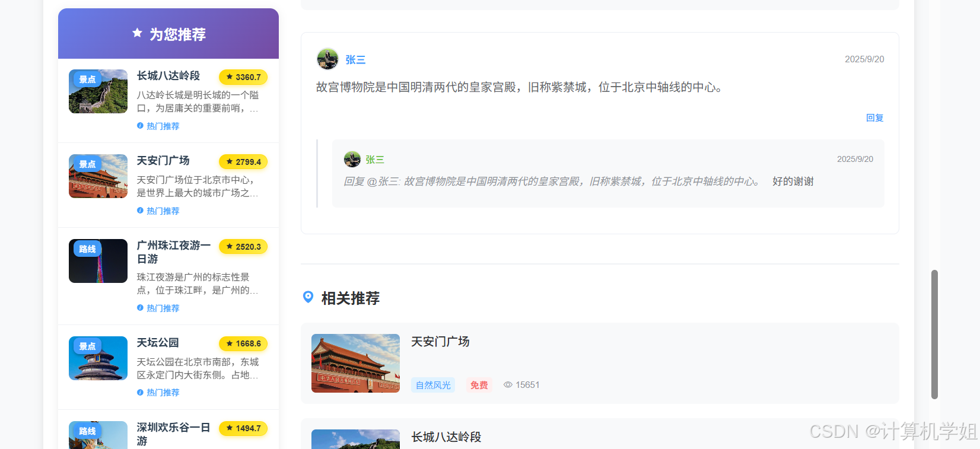Image resolution: width=980 pixels, height=449 pixels.
Task: Click 张三's avatar in the reply comment
Action: pyautogui.click(x=352, y=159)
